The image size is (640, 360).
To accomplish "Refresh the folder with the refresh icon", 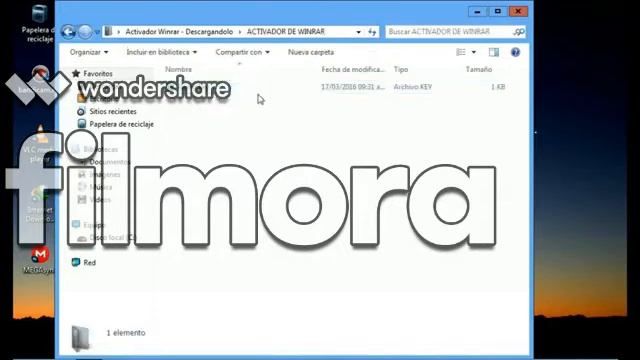I will point(372,32).
